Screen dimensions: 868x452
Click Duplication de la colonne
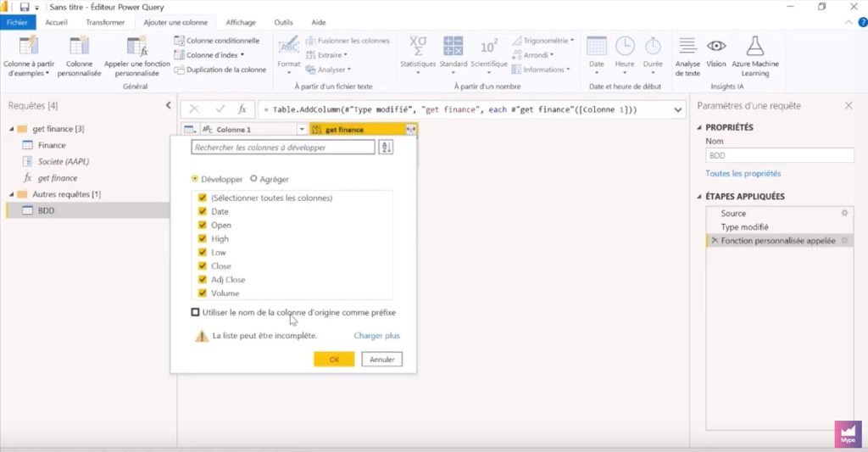[220, 70]
